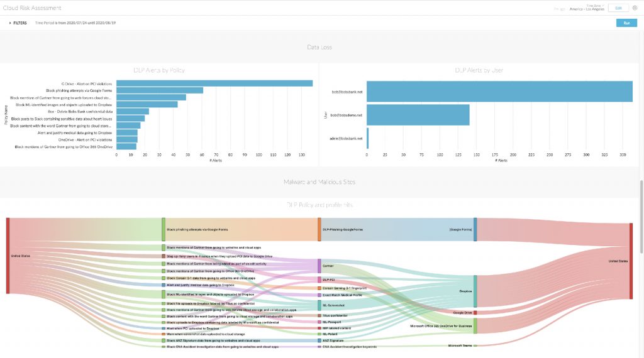The width and height of the screenshot is (644, 358).
Task: Click the DLP-PCI profile node
Action: click(319, 279)
